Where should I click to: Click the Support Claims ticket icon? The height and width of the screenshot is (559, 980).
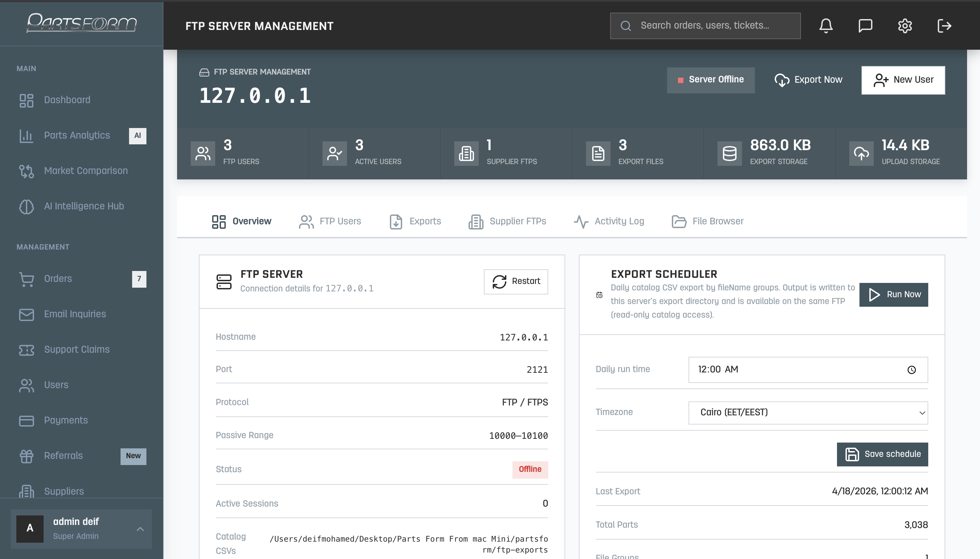coord(27,350)
